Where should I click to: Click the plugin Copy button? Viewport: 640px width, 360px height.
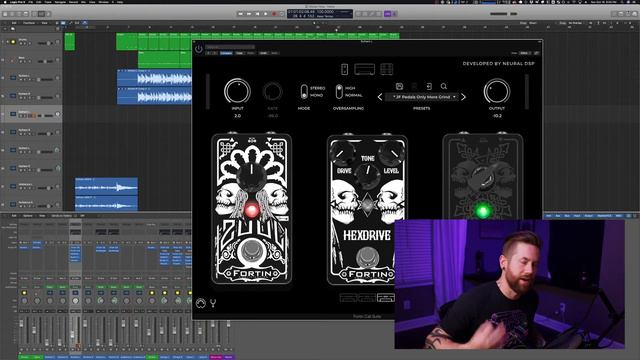point(239,53)
